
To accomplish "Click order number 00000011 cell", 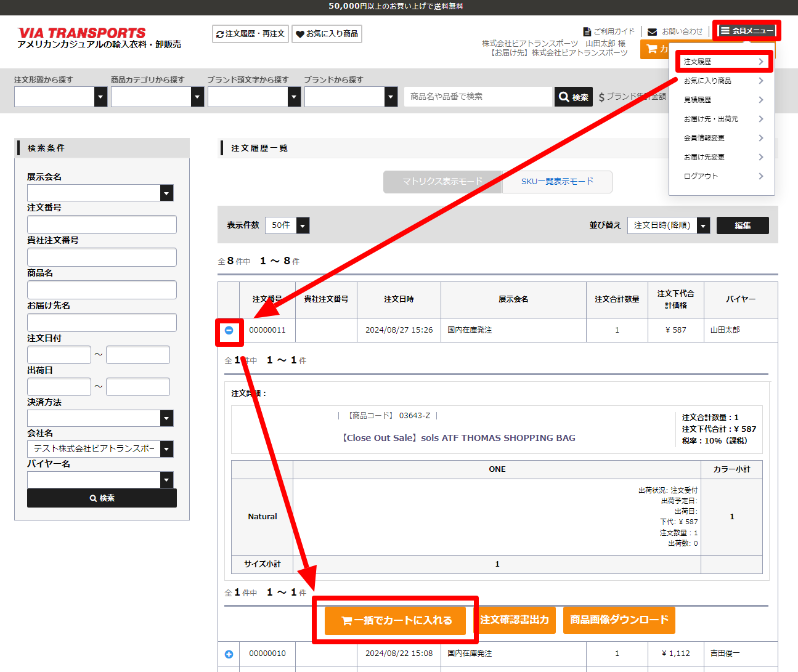I will [267, 330].
